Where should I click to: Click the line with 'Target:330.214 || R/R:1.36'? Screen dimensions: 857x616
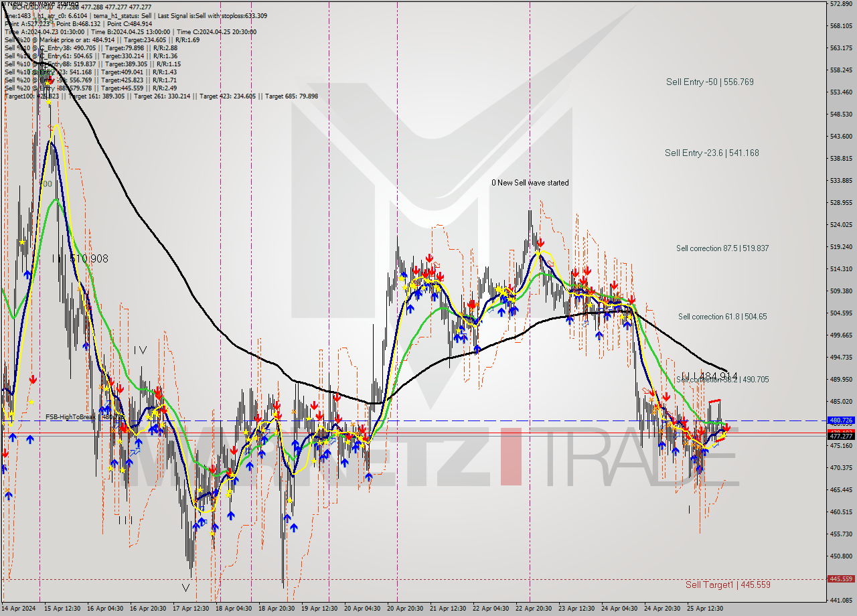[x=91, y=56]
